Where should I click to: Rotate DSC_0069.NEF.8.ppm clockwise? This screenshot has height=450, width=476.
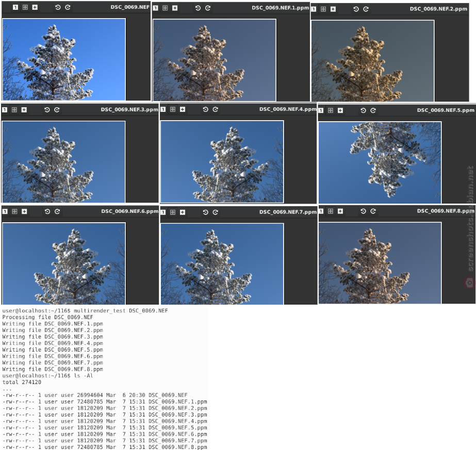[373, 211]
